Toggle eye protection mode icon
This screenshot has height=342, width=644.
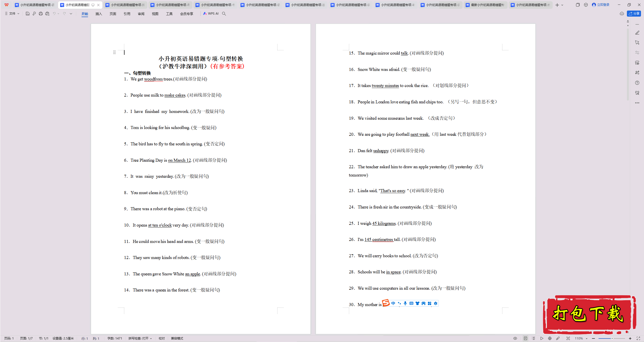point(515,338)
